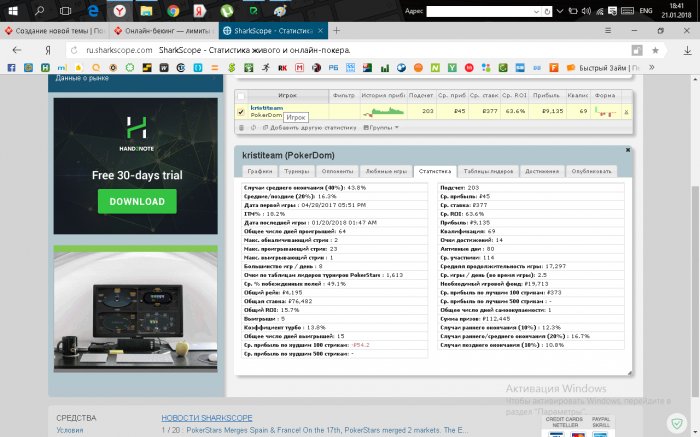Open Windows taskbar search
The image size is (700, 437).
coord(39,11)
